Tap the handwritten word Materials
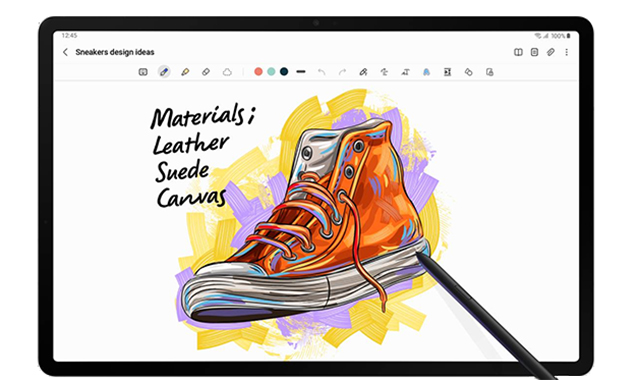Viewport: 640px width, 380px height. click(x=198, y=116)
